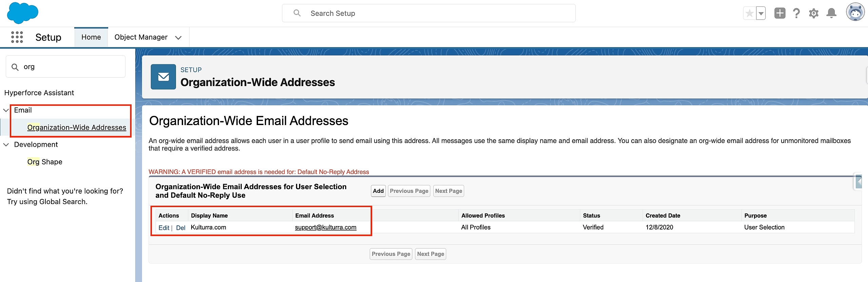The width and height of the screenshot is (868, 282).
Task: Click the Add button
Action: coord(378,191)
